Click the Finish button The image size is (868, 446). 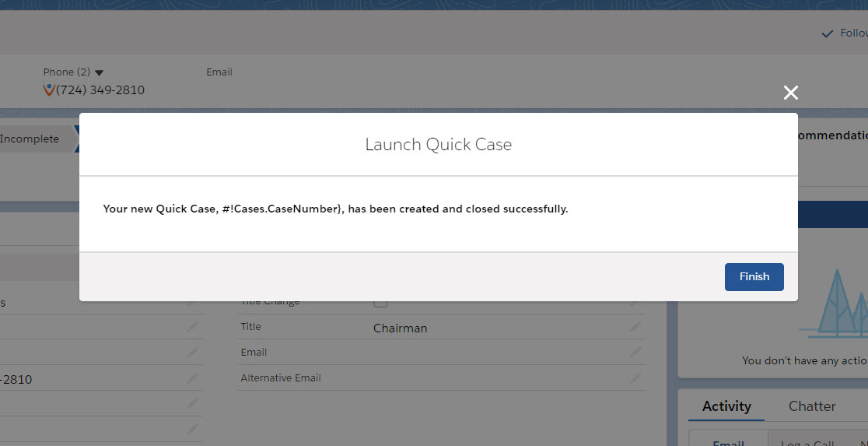pos(754,277)
